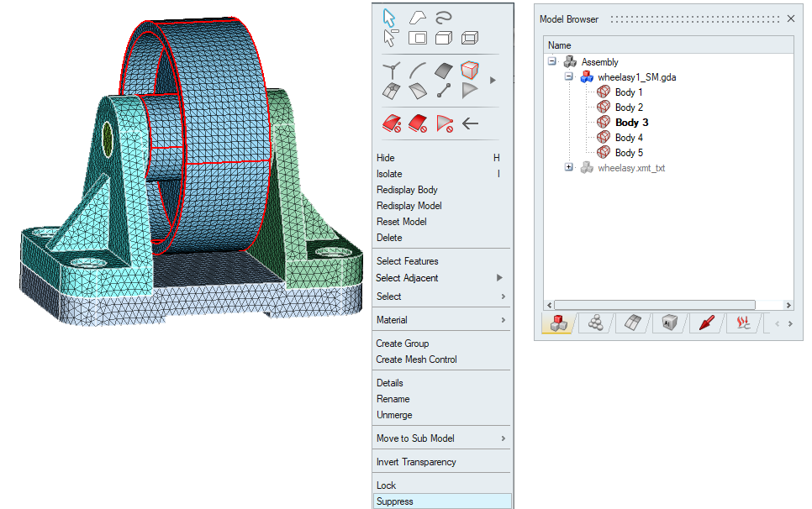Viewport: 812px width, 509px height.
Task: Activate the freehand lasso selection tool
Action: [x=444, y=17]
